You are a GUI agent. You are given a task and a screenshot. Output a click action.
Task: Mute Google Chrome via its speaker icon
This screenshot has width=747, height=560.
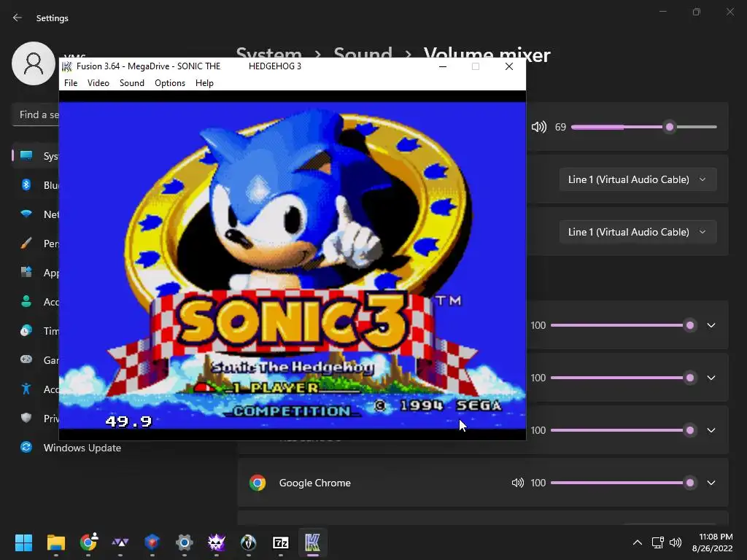pyautogui.click(x=518, y=483)
